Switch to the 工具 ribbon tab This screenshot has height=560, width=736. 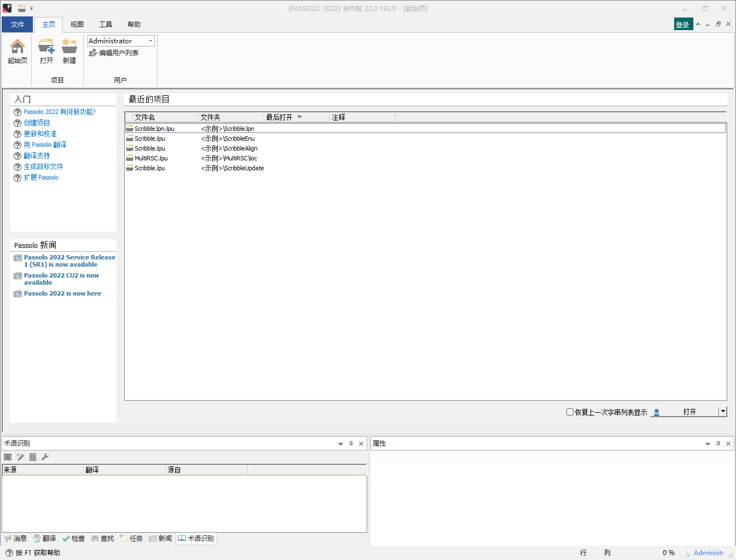pos(106,25)
